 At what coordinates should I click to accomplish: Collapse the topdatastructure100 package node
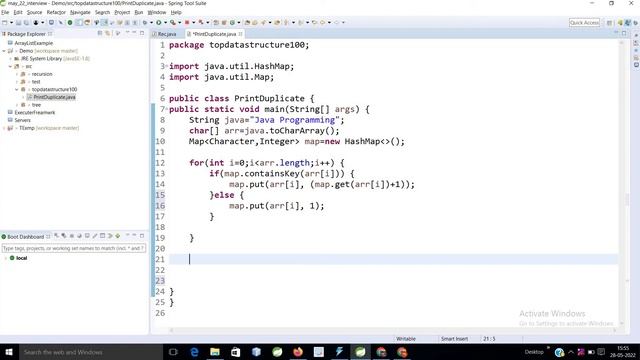point(17,89)
